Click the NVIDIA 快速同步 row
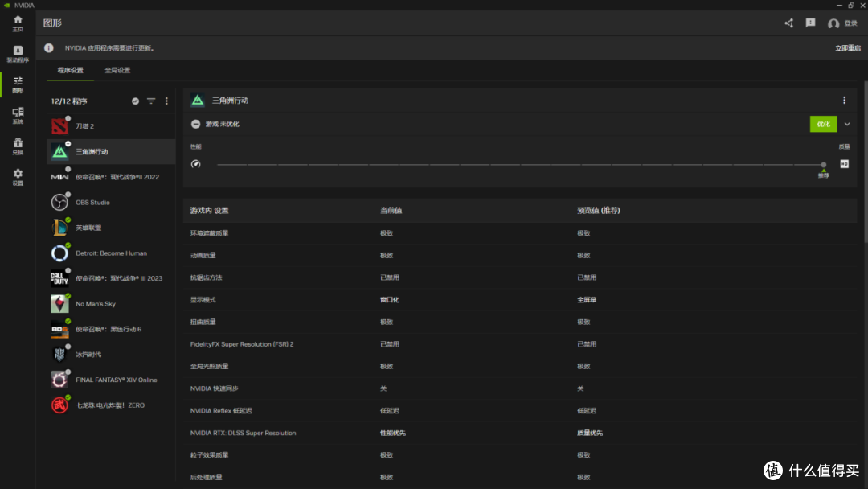 point(520,388)
